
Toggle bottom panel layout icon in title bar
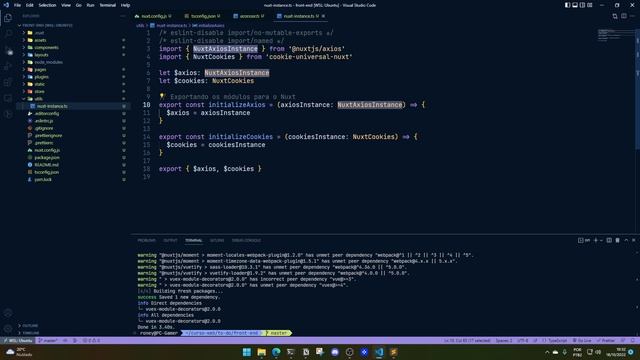[x=575, y=5]
